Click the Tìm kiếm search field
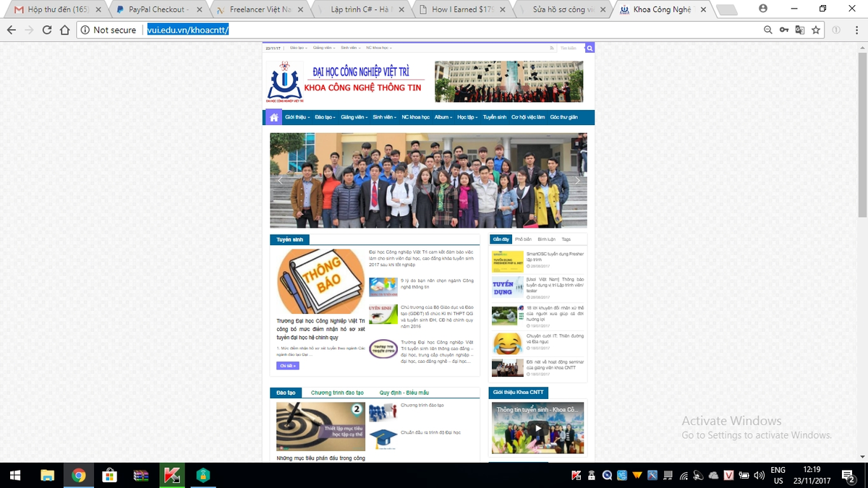 [x=571, y=48]
